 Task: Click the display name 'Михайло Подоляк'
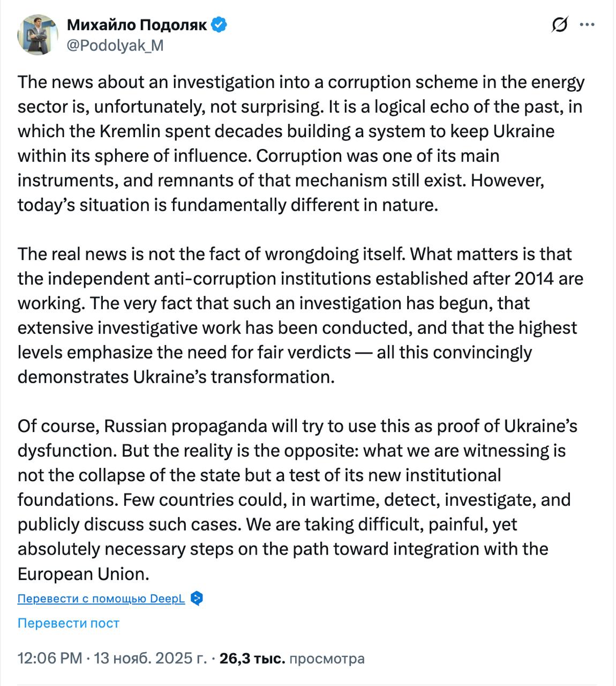click(x=136, y=24)
